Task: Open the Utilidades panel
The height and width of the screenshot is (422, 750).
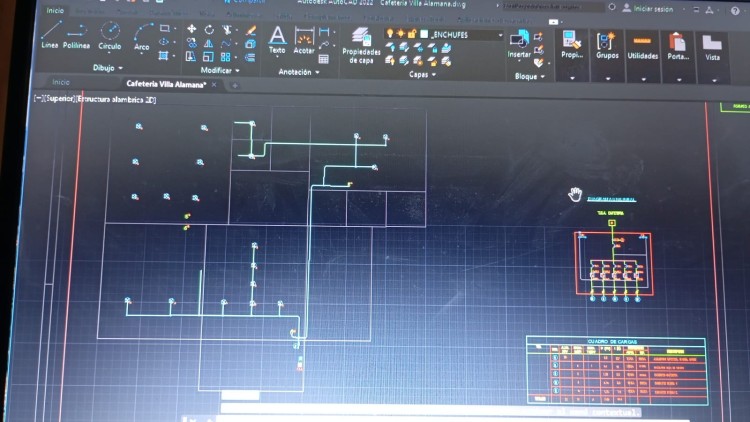Action: (x=642, y=46)
